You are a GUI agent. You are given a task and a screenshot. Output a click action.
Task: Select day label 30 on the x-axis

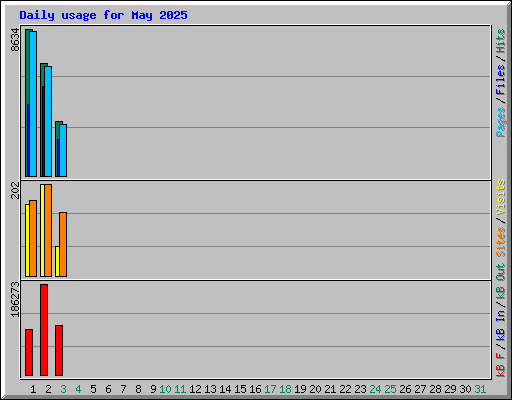pos(465,389)
